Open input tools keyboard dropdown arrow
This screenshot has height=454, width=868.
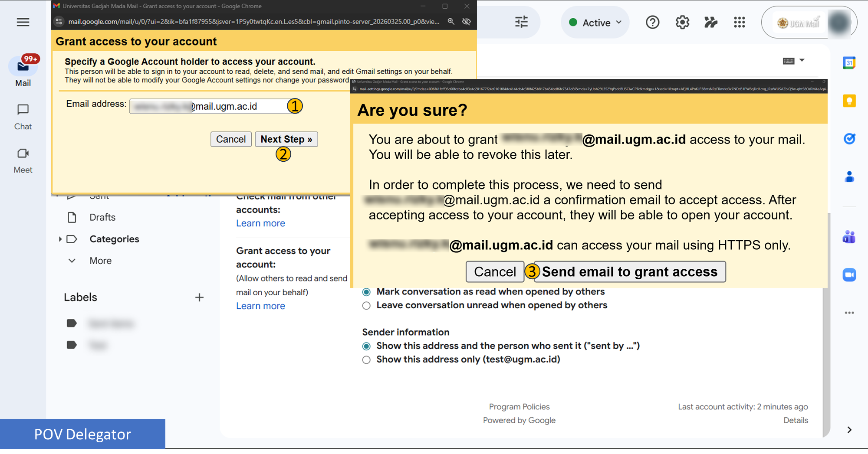802,60
